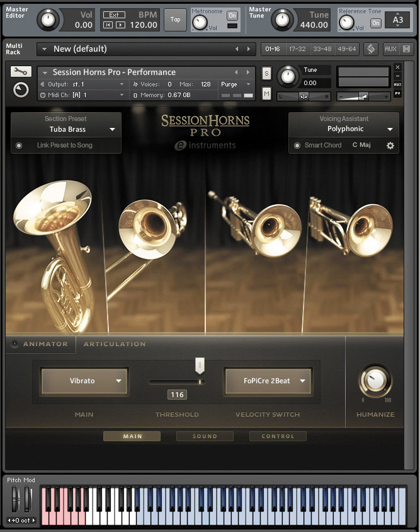Go to next multi with the right arrow
This screenshot has width=420, height=532.
249,49
